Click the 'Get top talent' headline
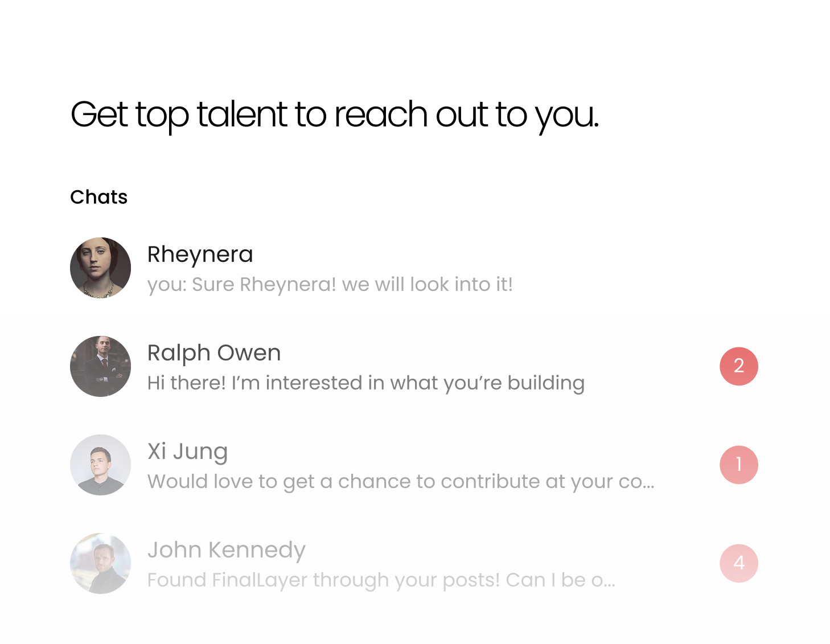This screenshot has height=644, width=830. (x=334, y=114)
